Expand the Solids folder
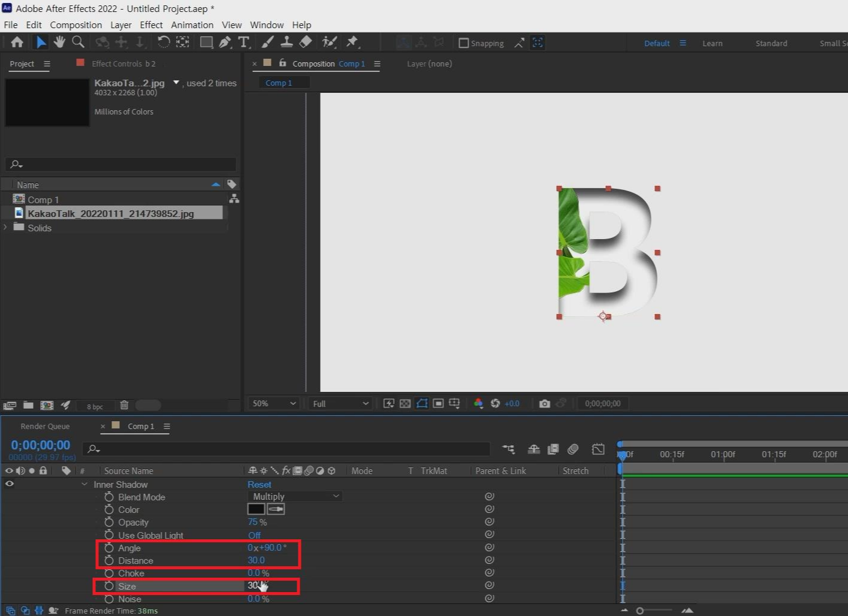This screenshot has height=616, width=848. coord(5,227)
